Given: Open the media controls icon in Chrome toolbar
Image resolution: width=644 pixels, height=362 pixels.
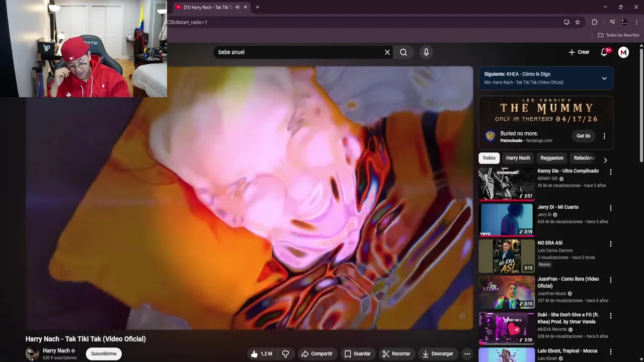Looking at the screenshot, I should coord(612,22).
